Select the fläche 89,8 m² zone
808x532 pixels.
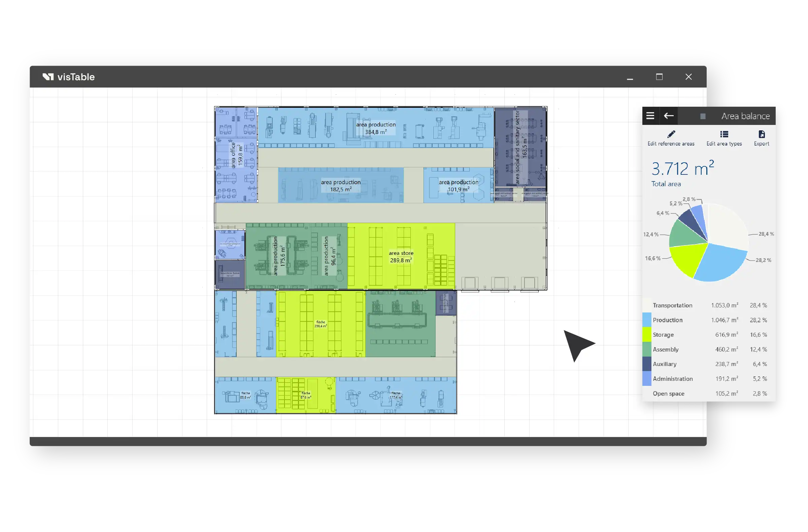pos(245,395)
